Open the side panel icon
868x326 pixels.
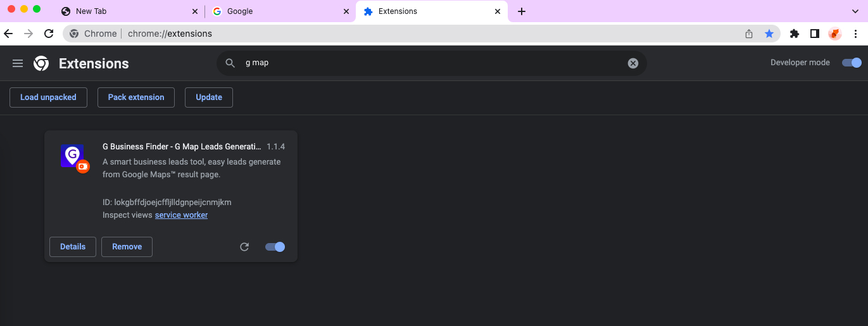coord(815,34)
